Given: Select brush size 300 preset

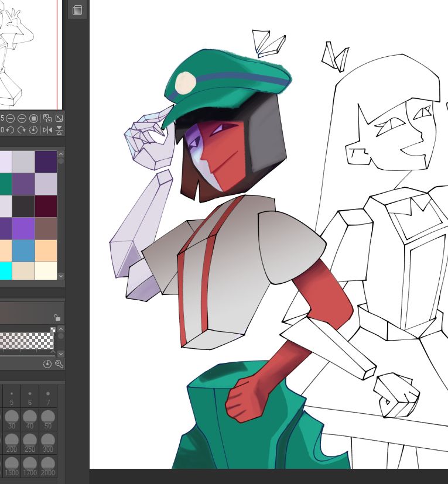Looking at the screenshot, I should click(48, 443).
